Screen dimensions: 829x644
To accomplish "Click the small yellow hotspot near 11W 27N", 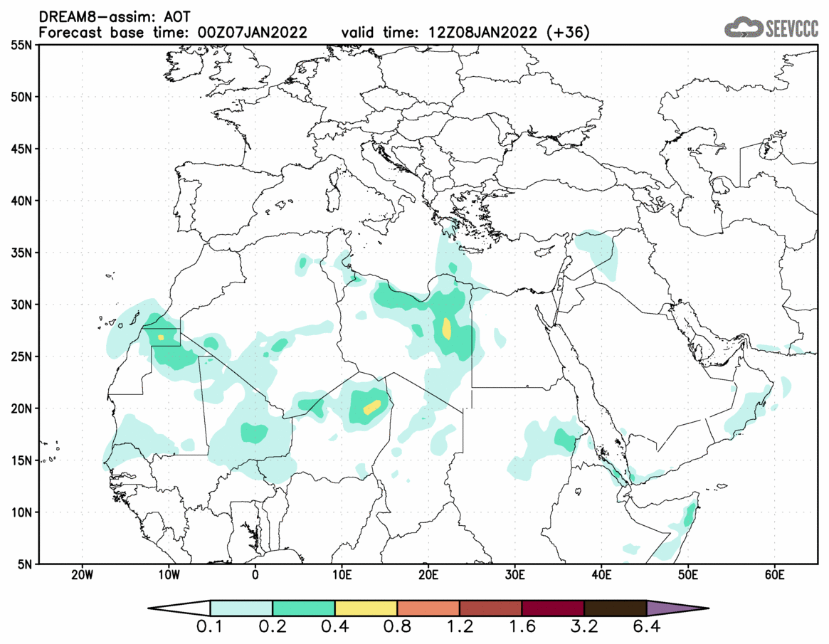I will (x=162, y=337).
